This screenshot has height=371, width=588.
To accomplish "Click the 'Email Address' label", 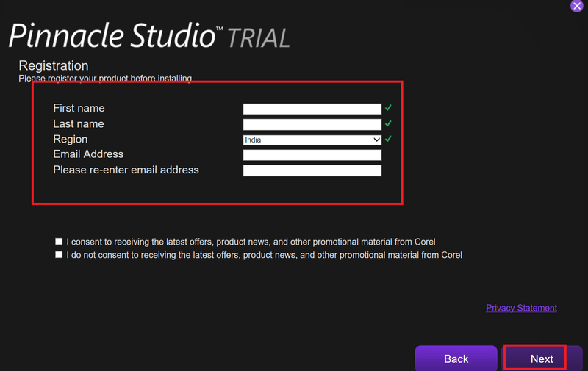I will point(88,154).
